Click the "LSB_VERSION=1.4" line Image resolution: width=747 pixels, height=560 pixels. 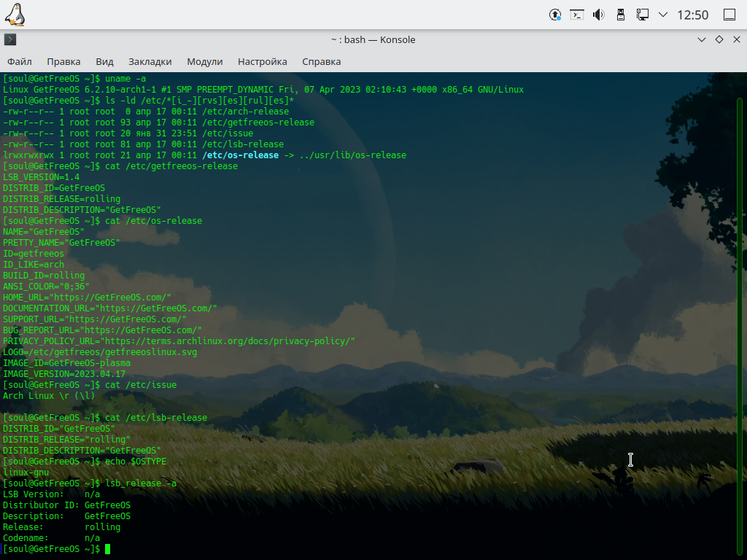click(42, 177)
